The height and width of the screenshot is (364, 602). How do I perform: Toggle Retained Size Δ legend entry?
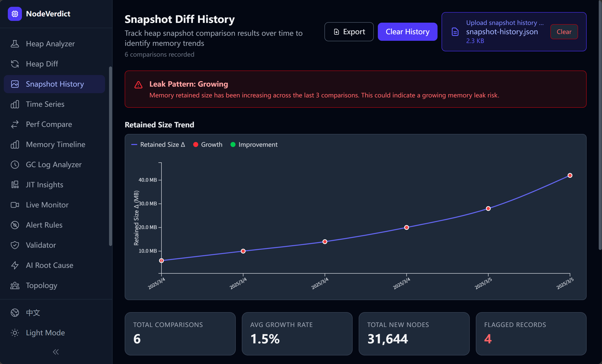pyautogui.click(x=158, y=144)
